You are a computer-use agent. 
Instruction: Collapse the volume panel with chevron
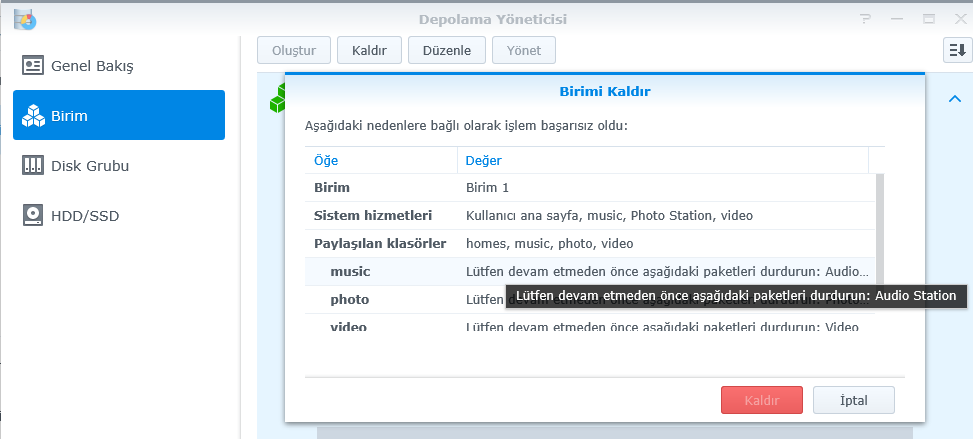point(954,98)
